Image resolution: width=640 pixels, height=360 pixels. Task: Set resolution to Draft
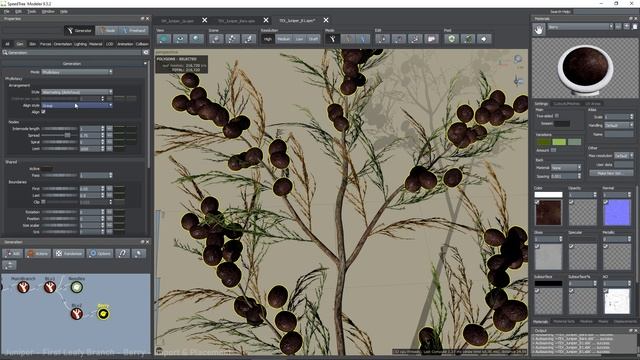pos(313,39)
